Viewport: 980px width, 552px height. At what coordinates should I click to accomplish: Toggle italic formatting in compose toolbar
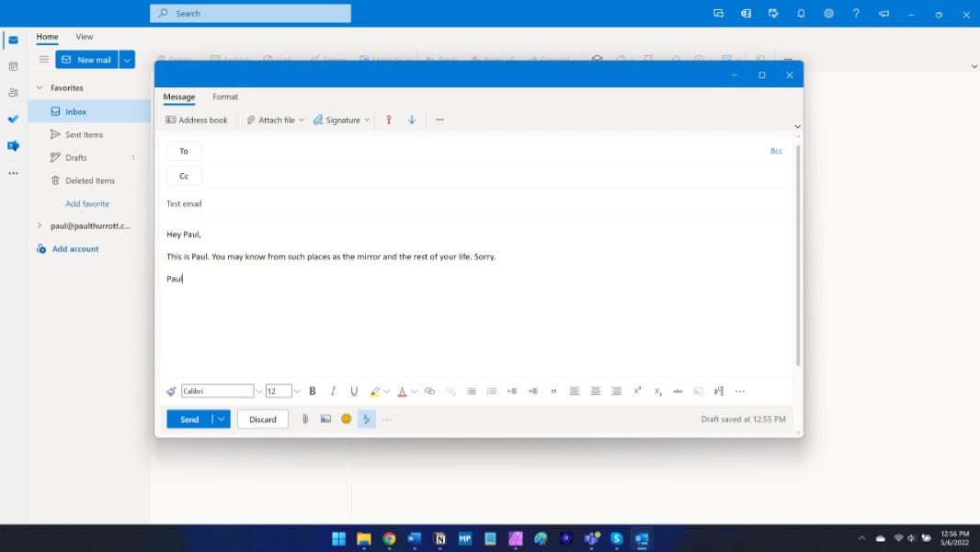tap(333, 392)
